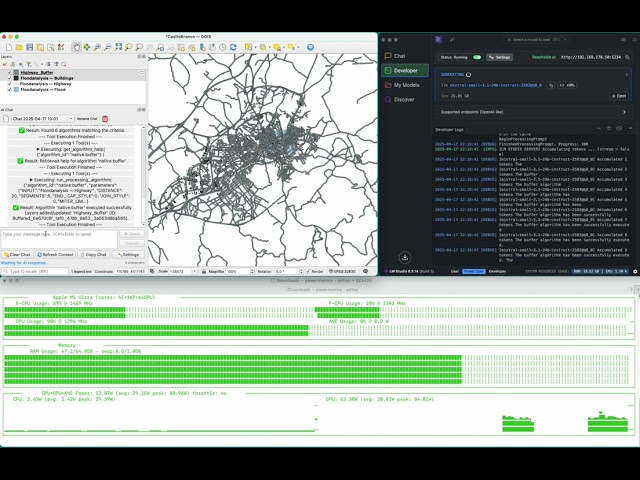Screen dimensions: 640x480
Task: Clear the Developer Logs with the trash icon
Action: pos(609,129)
